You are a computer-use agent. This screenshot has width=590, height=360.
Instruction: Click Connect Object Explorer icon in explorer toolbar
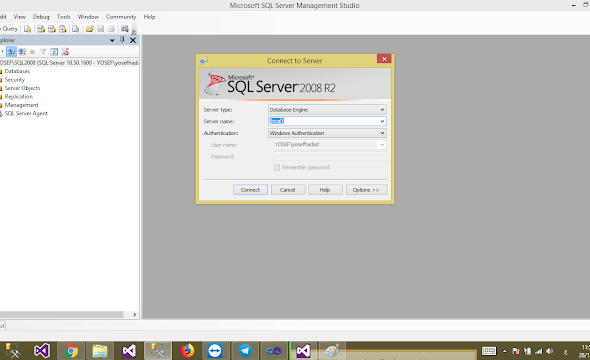click(x=11, y=52)
